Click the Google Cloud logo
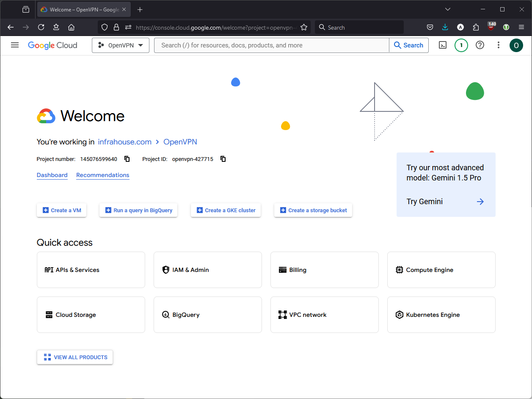 52,45
